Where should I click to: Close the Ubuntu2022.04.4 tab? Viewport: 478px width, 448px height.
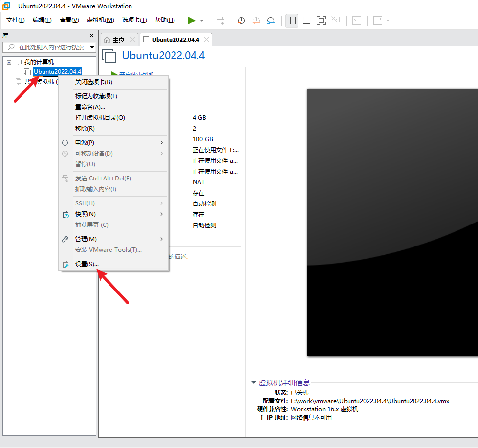206,39
